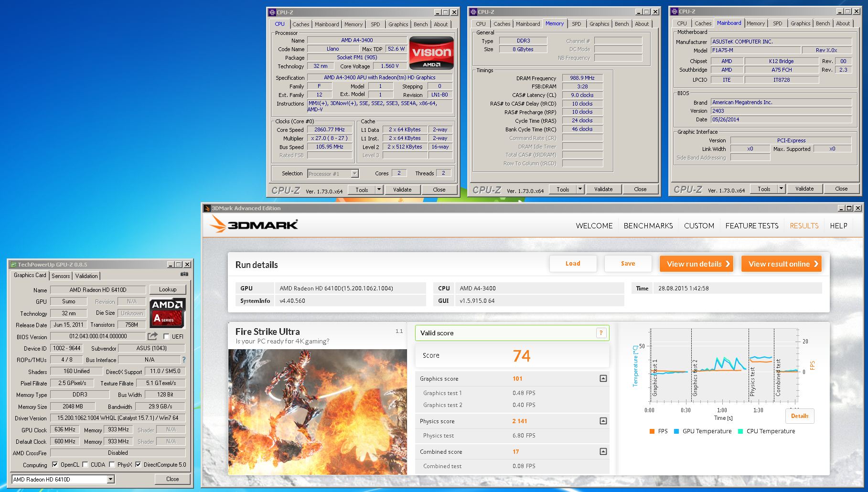Open the CUSTOM section in 3DMark

coord(699,226)
